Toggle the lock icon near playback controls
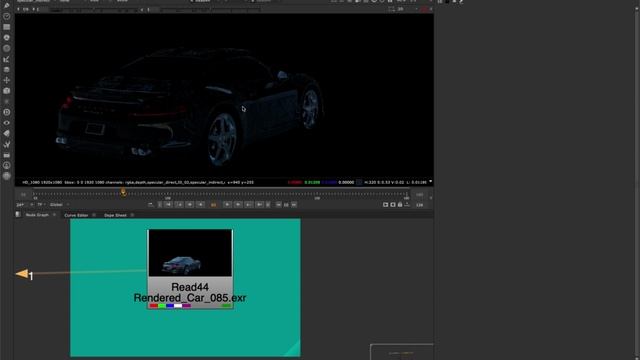Screen dimensions: 640x360 coord(400,204)
